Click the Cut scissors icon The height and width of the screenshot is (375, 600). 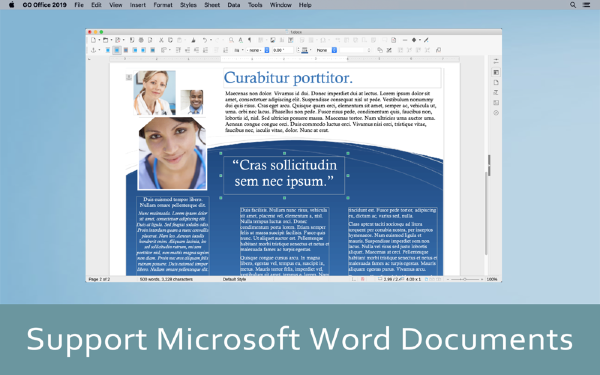coord(161,40)
